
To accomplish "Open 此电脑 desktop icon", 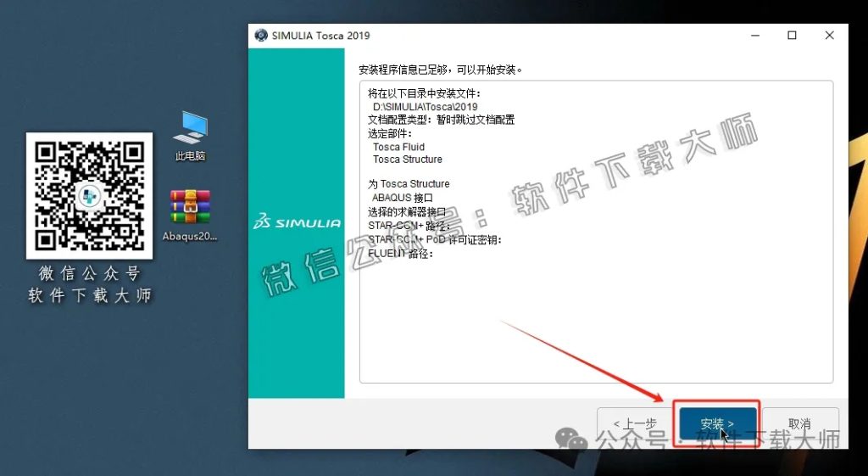I will click(x=190, y=137).
